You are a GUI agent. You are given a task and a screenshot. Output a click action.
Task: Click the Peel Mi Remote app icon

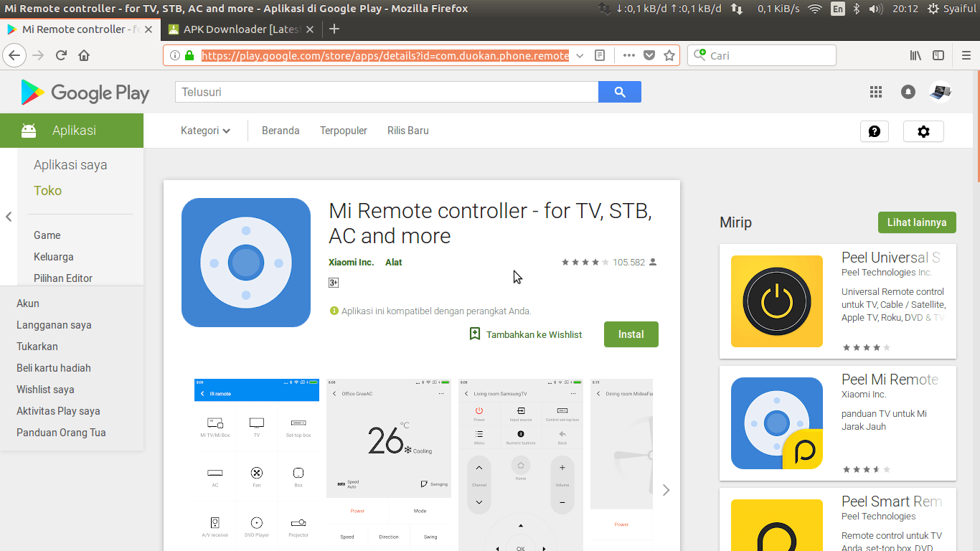(777, 423)
